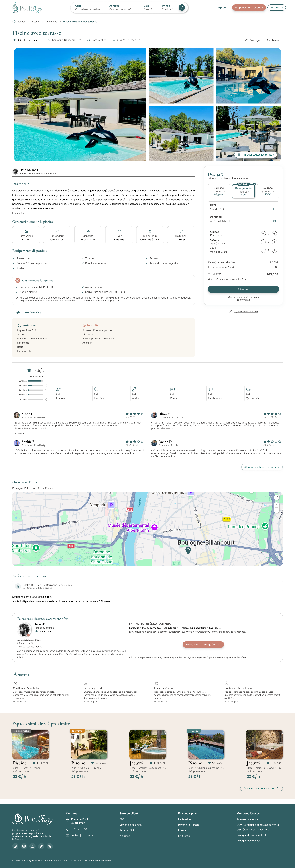Viewport: 295px width, 868px height.
Task: Click Explorer in the top navigation
Action: 222,7
